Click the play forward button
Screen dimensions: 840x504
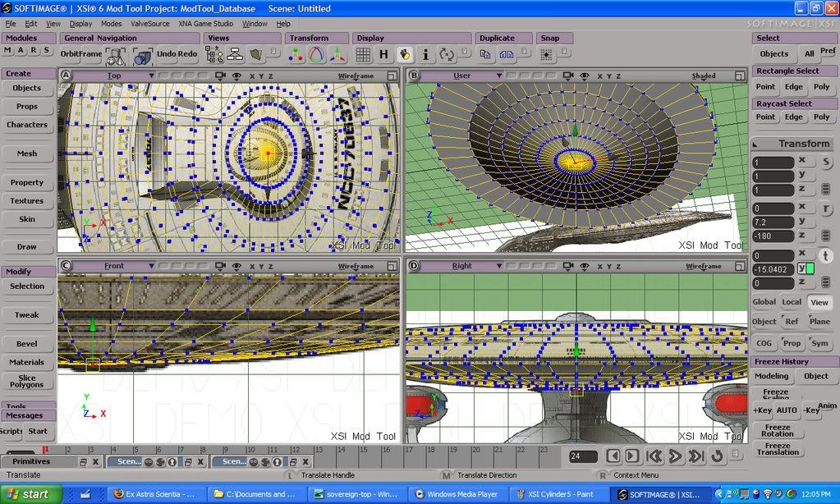pyautogui.click(x=676, y=456)
